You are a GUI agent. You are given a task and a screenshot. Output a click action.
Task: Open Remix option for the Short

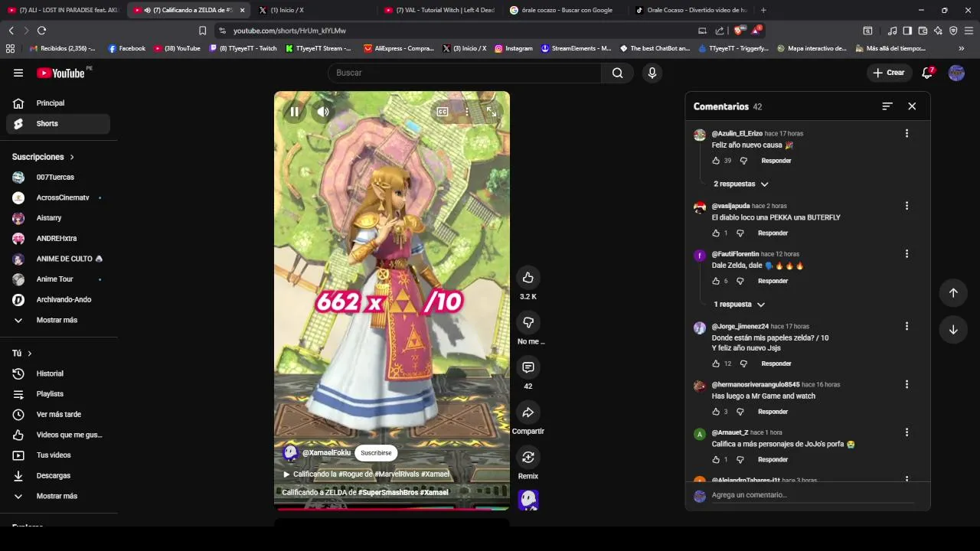click(528, 458)
